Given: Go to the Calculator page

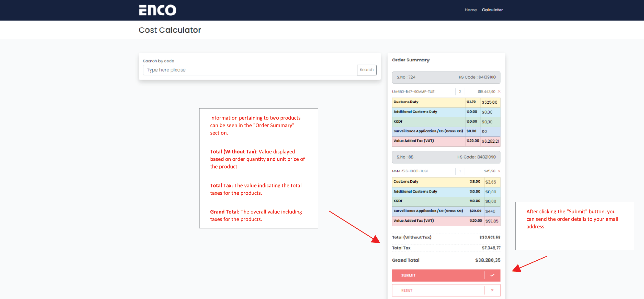Looking at the screenshot, I should pyautogui.click(x=492, y=10).
